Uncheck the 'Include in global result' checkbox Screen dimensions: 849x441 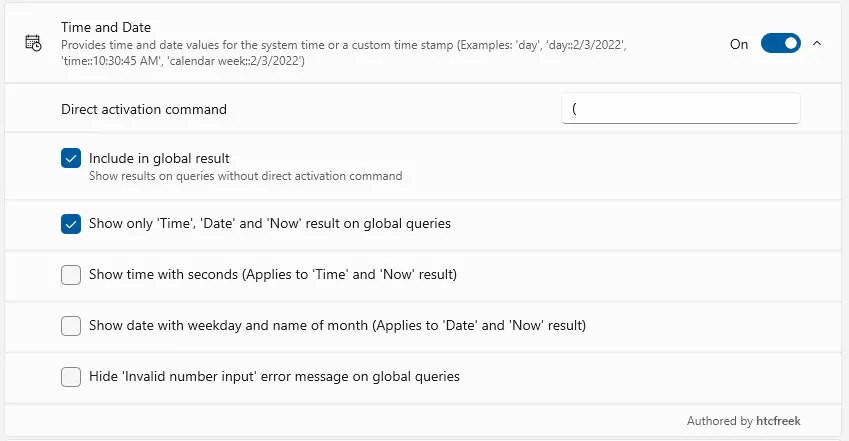pyautogui.click(x=71, y=158)
